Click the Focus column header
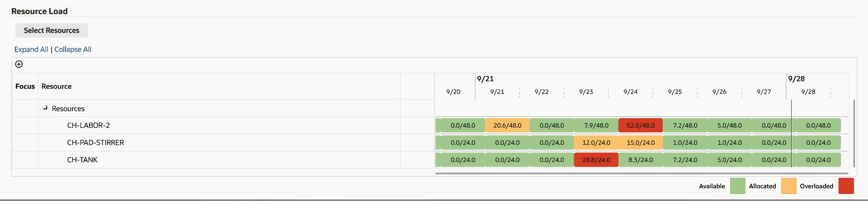The height and width of the screenshot is (201, 868). click(x=25, y=86)
